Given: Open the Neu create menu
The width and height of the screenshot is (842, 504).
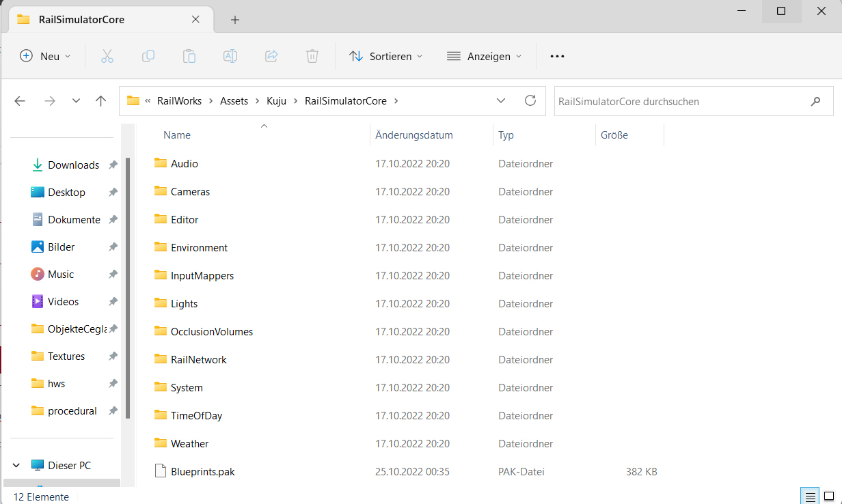Looking at the screenshot, I should [45, 57].
